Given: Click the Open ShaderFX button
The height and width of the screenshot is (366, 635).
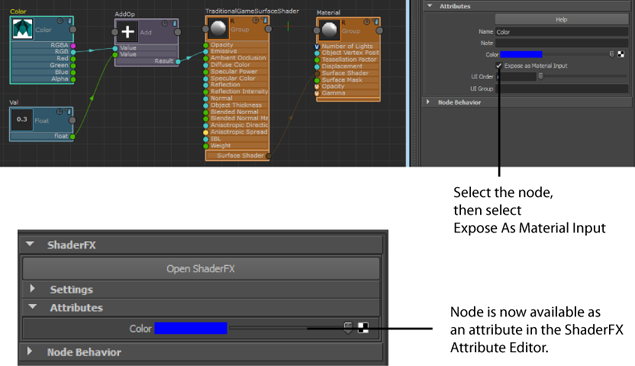Looking at the screenshot, I should click(201, 268).
